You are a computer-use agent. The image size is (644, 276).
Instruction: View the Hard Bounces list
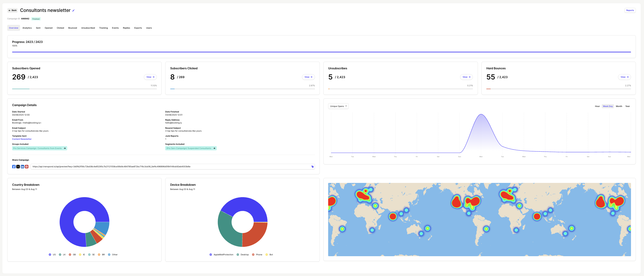click(624, 77)
